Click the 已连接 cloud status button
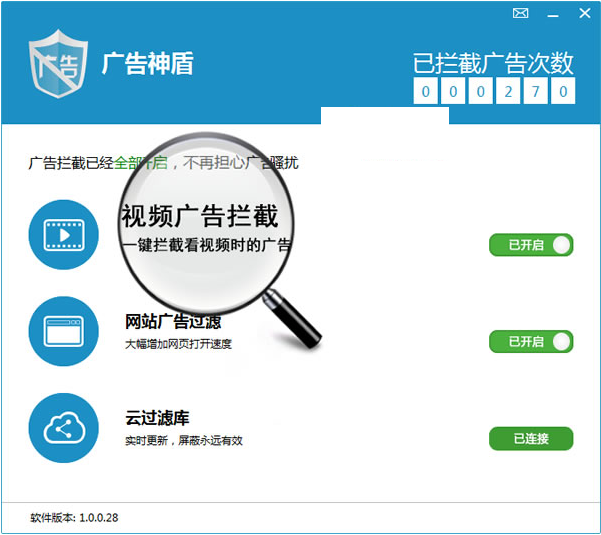Screen dimensions: 601x535 click(x=531, y=439)
